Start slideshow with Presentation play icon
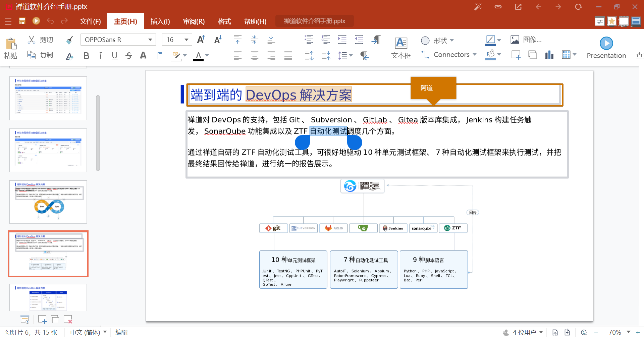 click(x=606, y=43)
